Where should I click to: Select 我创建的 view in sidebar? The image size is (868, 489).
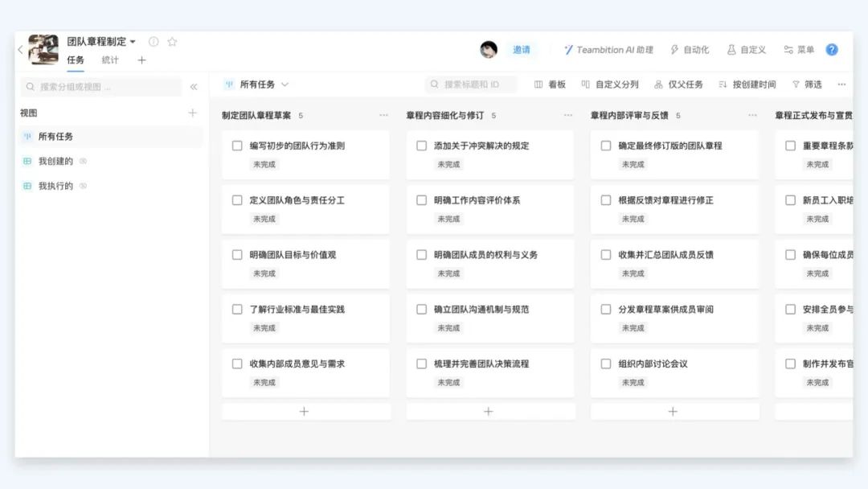pyautogui.click(x=55, y=162)
